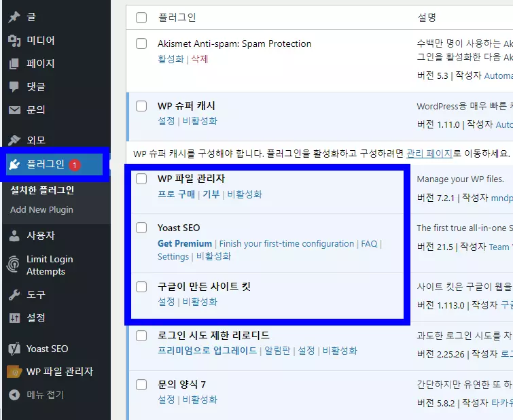
Task: Click 메뉴 접기 to collapse the sidebar
Action: click(45, 395)
